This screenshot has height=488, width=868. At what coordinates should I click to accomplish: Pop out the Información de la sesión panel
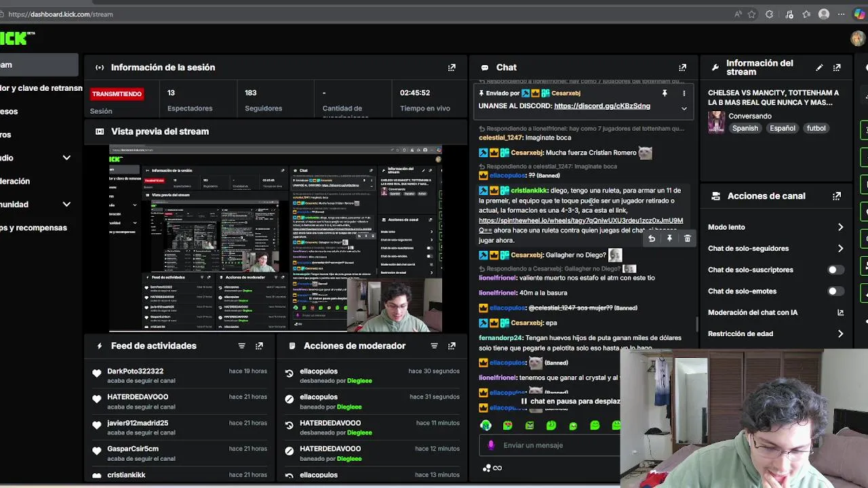[452, 68]
